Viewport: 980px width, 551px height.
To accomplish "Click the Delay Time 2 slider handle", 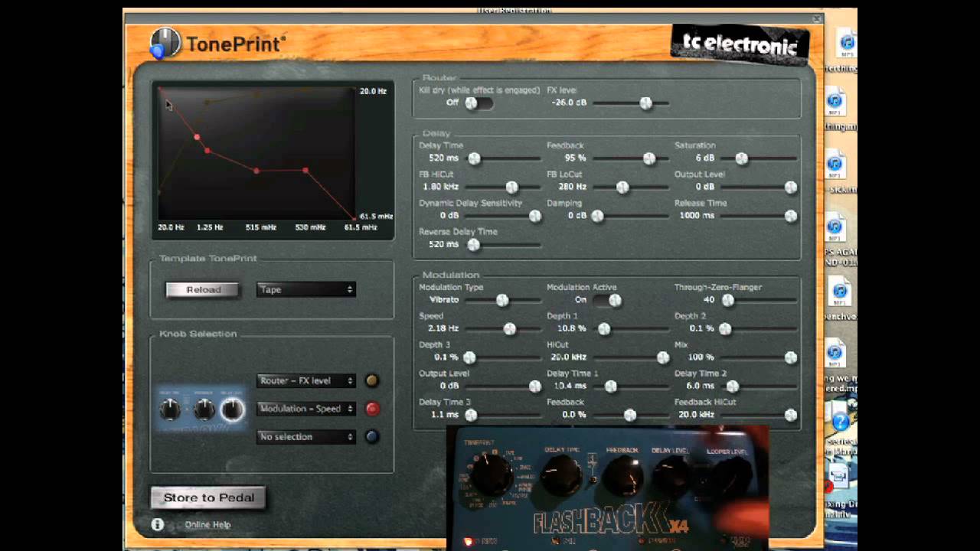I will [733, 386].
